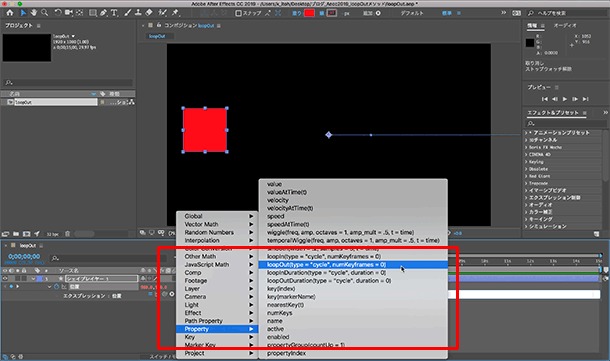
Task: Enable expression toggle equals sign
Action: (x=151, y=294)
